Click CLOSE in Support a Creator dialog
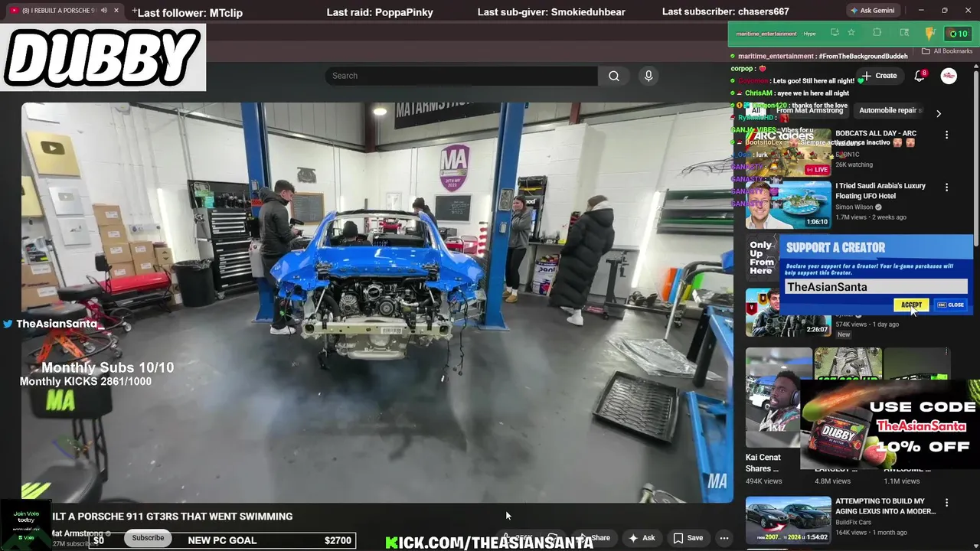 [951, 305]
